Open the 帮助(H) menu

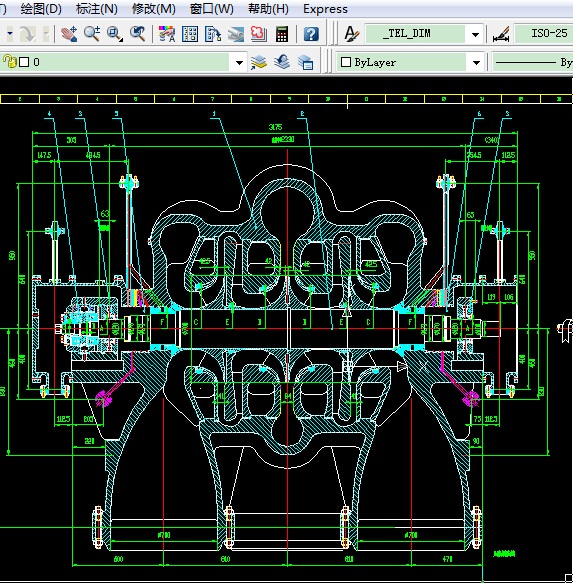click(268, 9)
